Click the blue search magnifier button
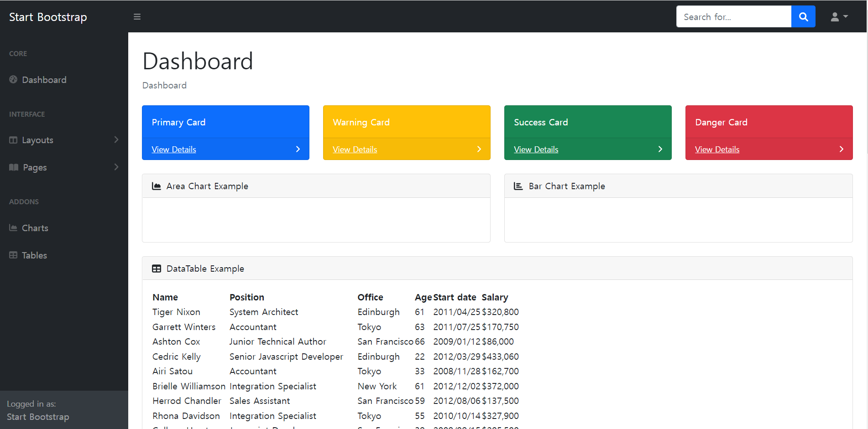This screenshot has height=429, width=868. point(803,17)
